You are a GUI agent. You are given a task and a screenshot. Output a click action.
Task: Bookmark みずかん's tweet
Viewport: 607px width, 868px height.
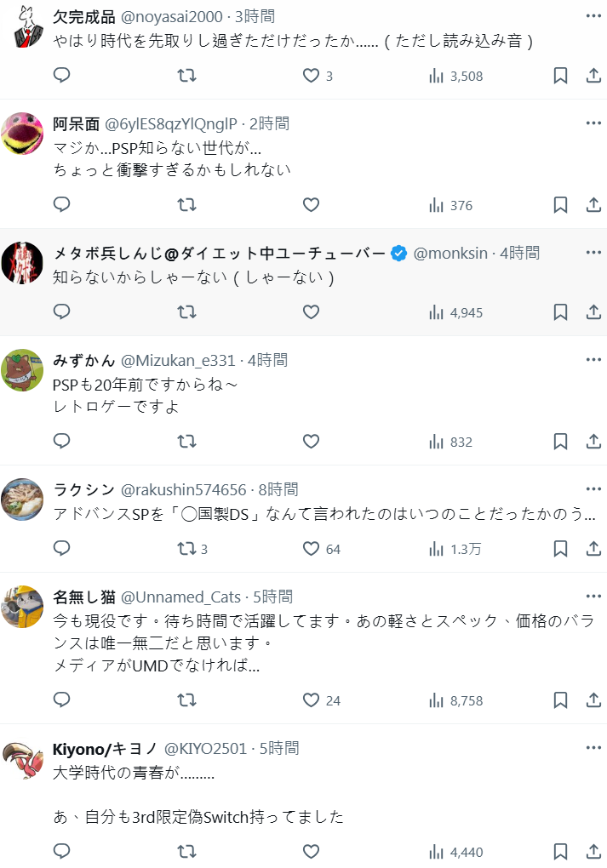pos(560,442)
